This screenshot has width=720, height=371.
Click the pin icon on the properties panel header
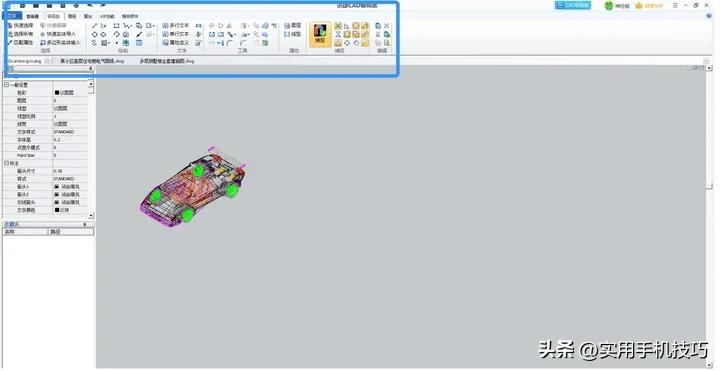[x=90, y=68]
